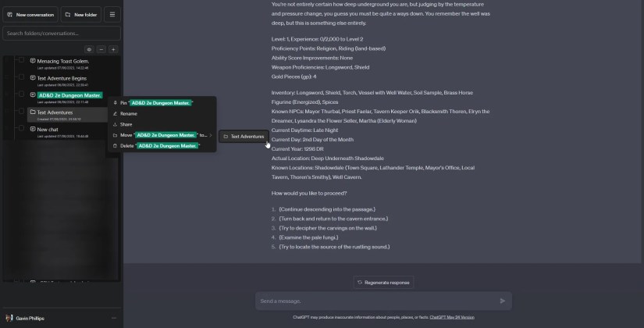Screen dimensions: 644x328
Task: Open the New chat conversation
Action: click(48, 130)
